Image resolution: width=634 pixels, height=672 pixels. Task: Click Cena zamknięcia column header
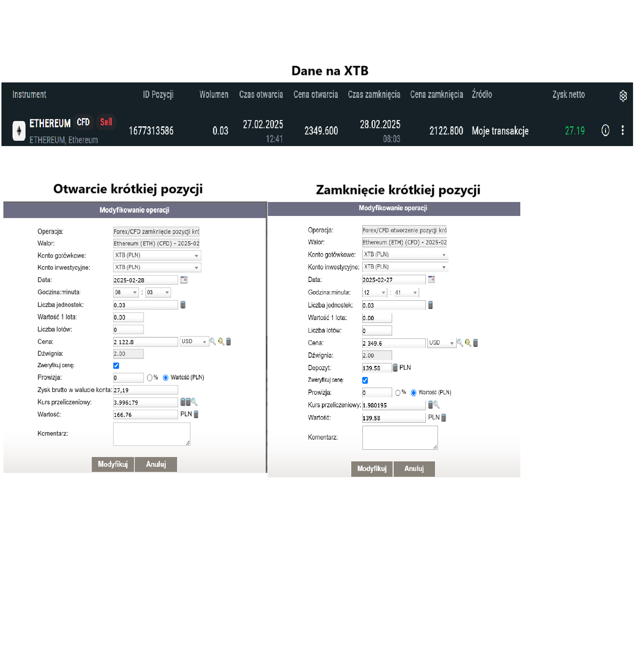(x=436, y=94)
